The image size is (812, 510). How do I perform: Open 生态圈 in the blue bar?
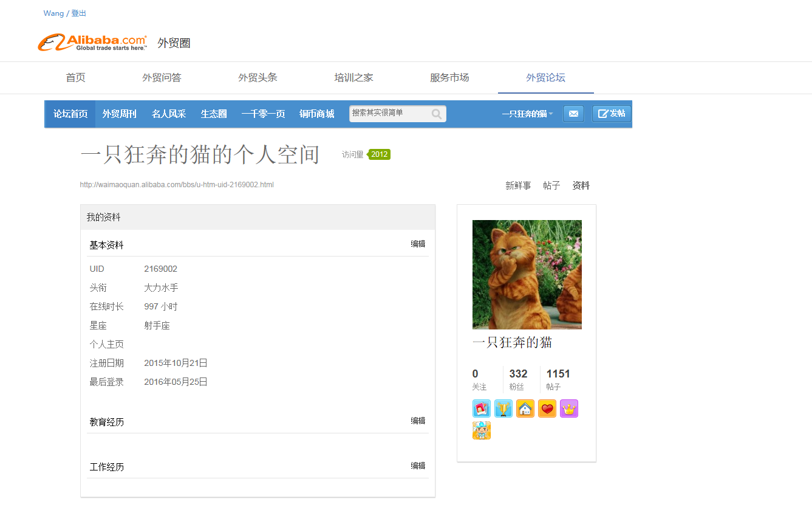click(214, 114)
